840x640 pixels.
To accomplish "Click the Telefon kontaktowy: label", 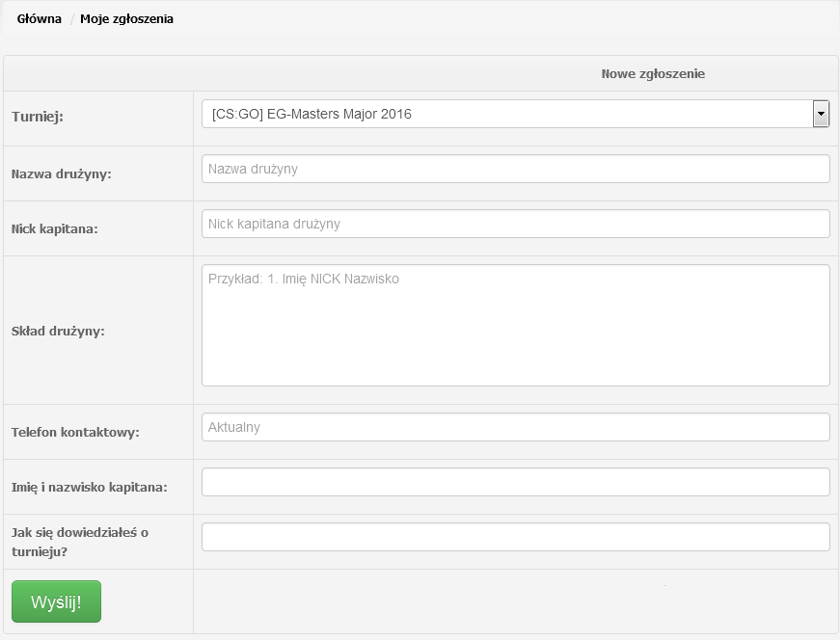I will (75, 432).
